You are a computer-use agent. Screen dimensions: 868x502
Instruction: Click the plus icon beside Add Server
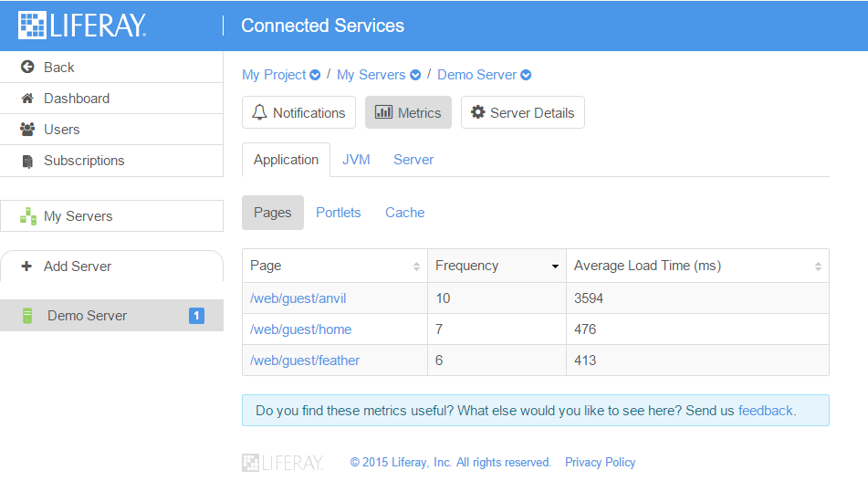coord(26,267)
